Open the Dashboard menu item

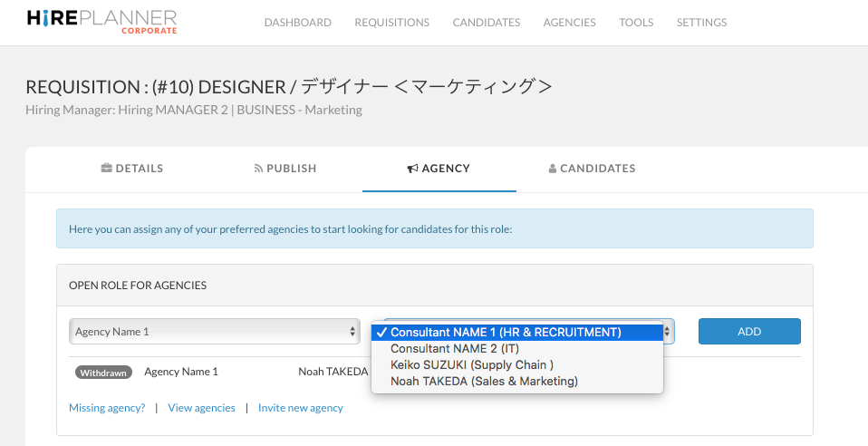pyautogui.click(x=297, y=23)
